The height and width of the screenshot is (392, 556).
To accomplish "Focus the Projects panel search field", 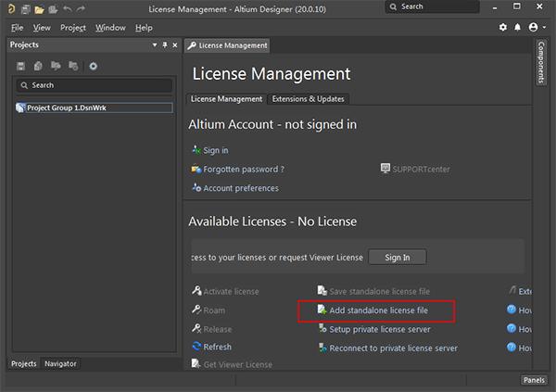I will click(95, 85).
